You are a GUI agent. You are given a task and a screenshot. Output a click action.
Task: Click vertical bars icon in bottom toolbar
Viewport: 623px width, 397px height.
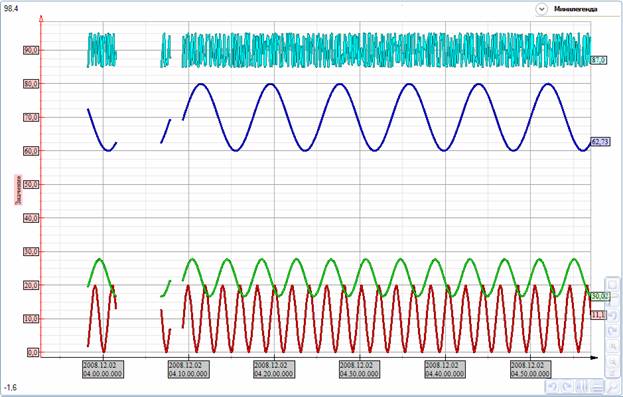[x=581, y=387]
